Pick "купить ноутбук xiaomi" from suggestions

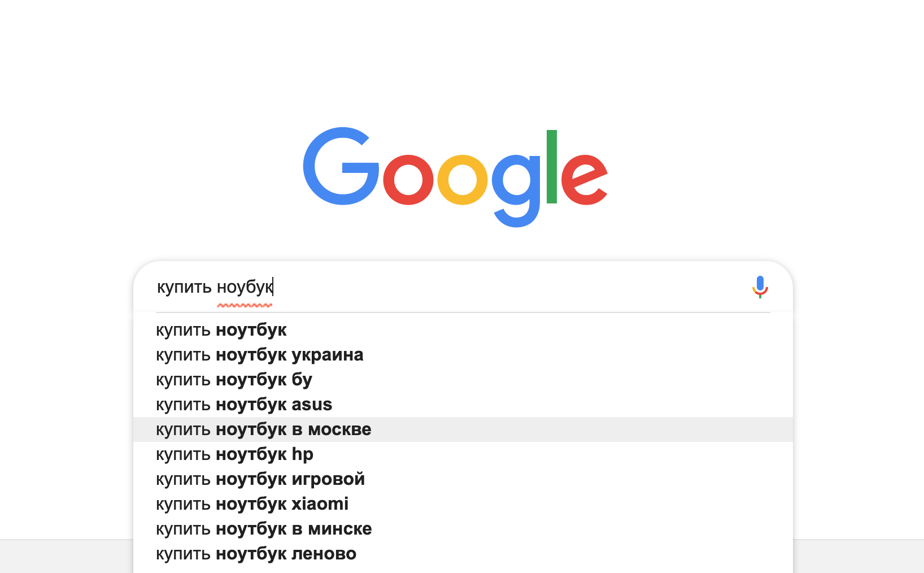click(252, 504)
